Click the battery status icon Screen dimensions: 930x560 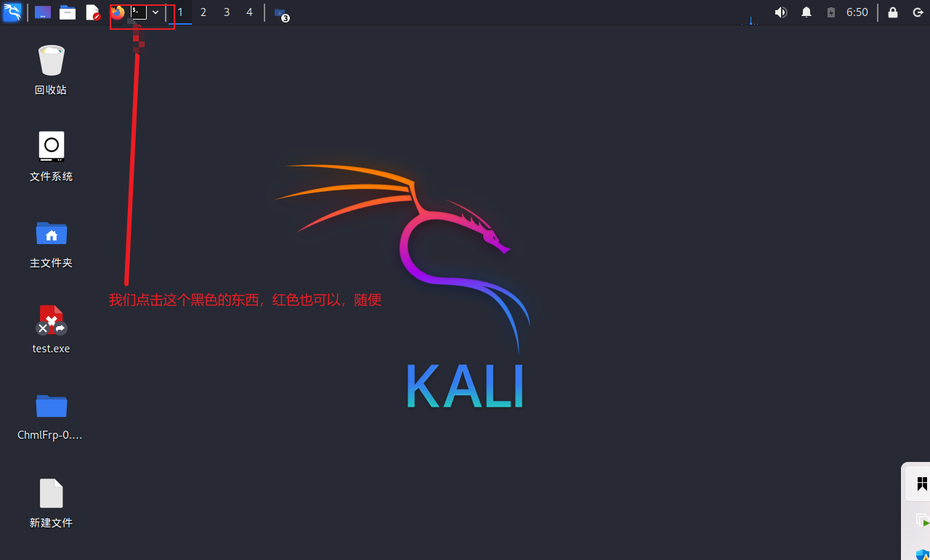coord(831,12)
